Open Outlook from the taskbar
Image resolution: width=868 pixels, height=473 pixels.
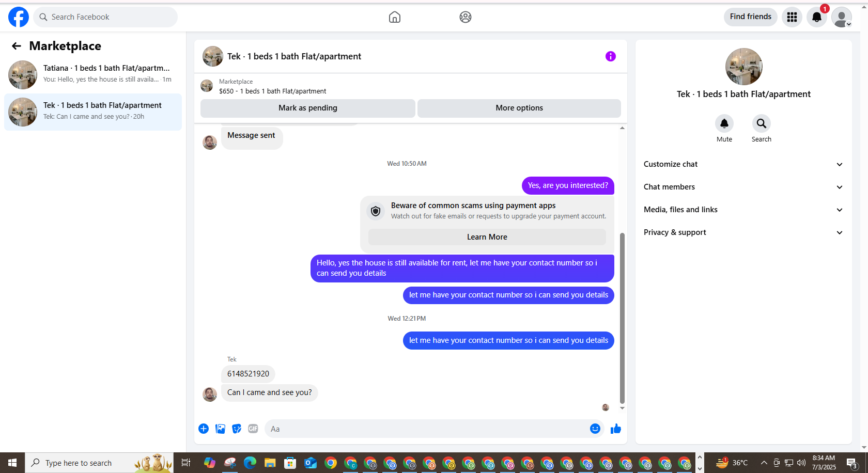point(311,463)
